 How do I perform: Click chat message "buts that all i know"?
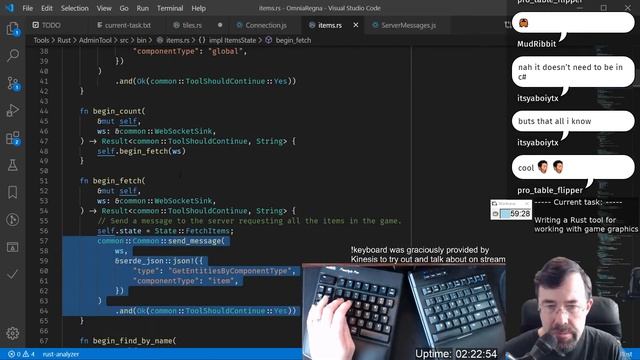[x=573, y=121]
